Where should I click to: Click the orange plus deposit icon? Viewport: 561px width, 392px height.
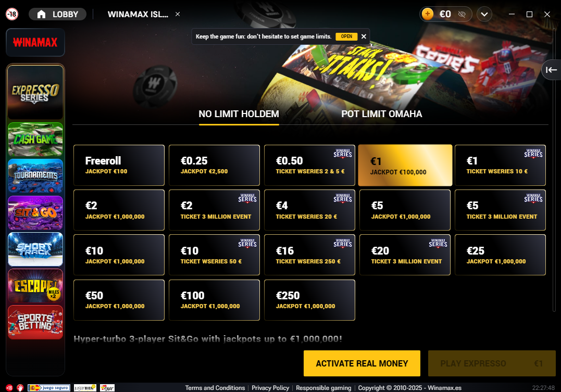coord(428,14)
